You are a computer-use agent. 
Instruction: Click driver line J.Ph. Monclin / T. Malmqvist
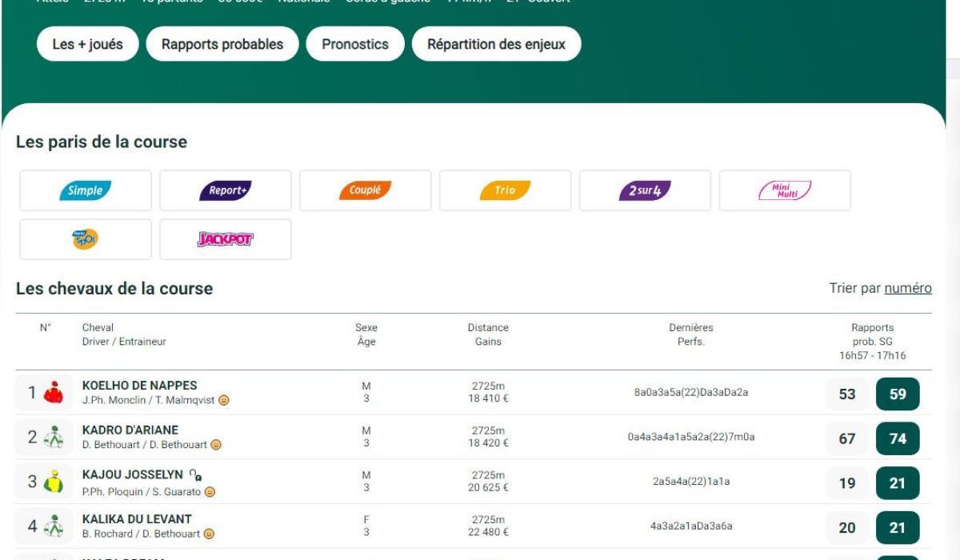click(149, 400)
